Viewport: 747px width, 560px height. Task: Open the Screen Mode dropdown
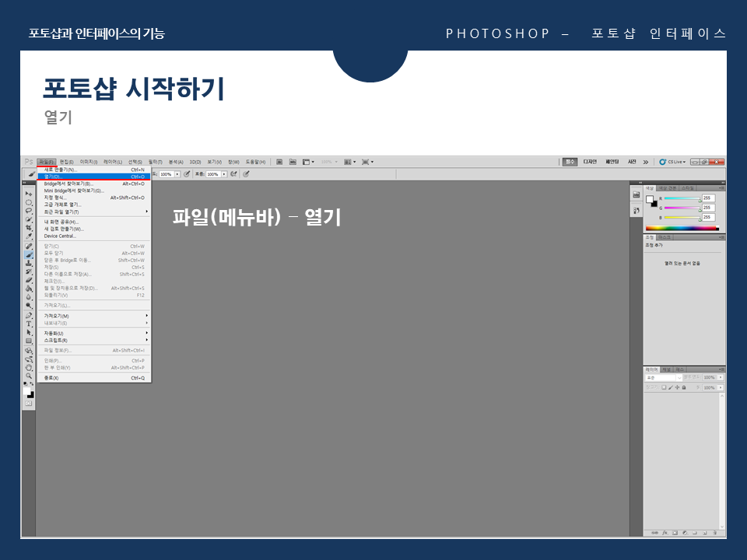(x=367, y=162)
